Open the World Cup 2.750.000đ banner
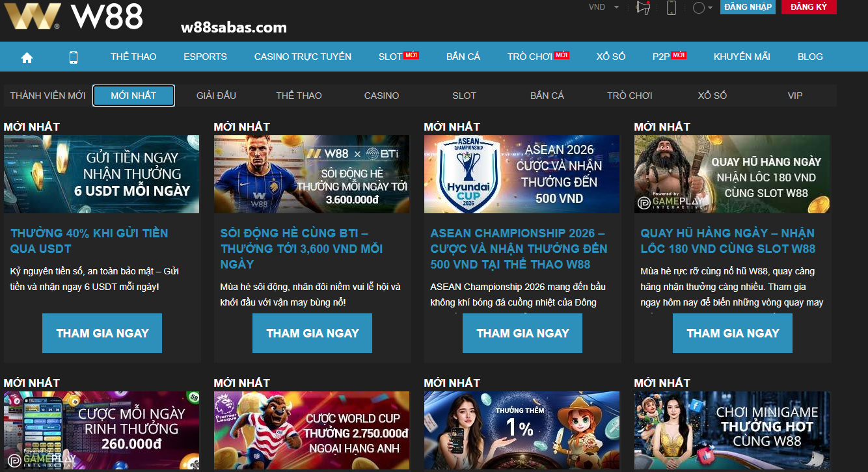 tap(312, 431)
